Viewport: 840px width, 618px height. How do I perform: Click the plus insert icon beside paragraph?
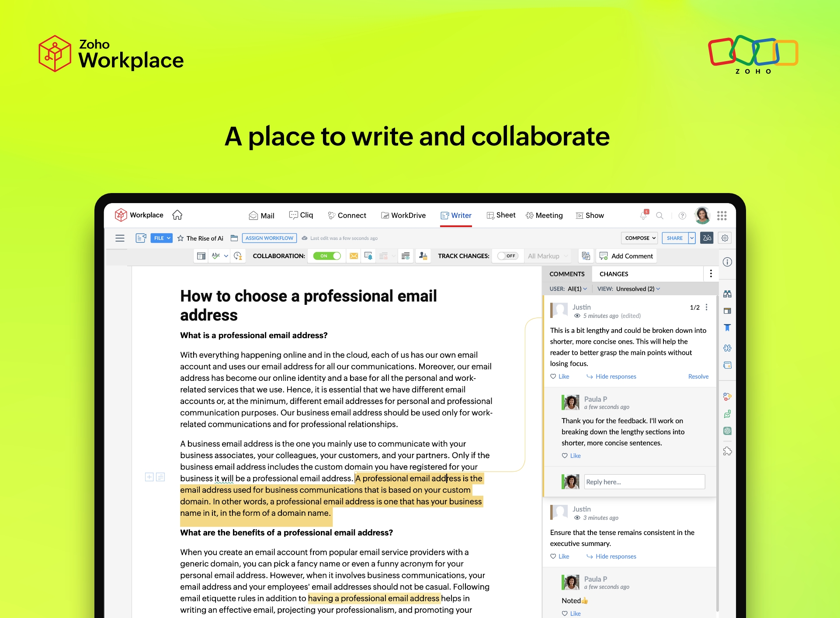(149, 477)
